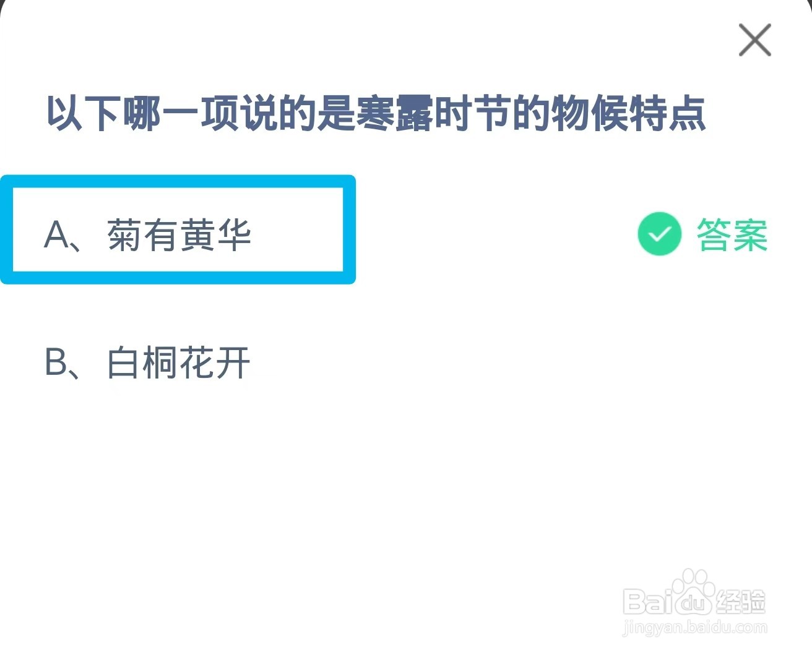Screen dimensions: 812x655
Task: Click the green 答案 label
Action: click(x=732, y=235)
